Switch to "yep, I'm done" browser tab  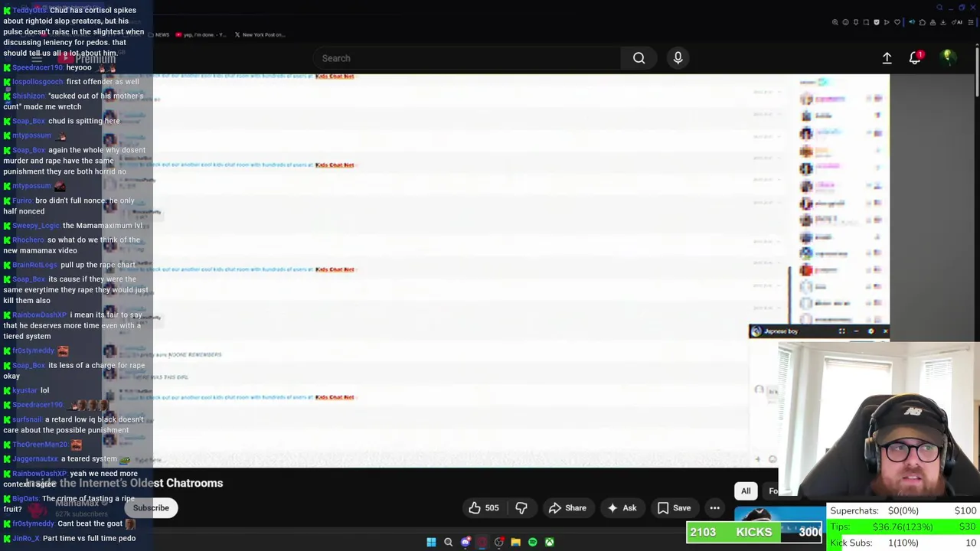pos(201,34)
